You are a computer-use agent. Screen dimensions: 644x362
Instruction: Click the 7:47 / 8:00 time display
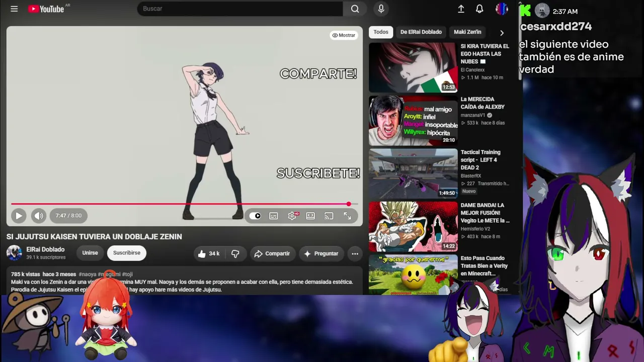[x=68, y=216]
